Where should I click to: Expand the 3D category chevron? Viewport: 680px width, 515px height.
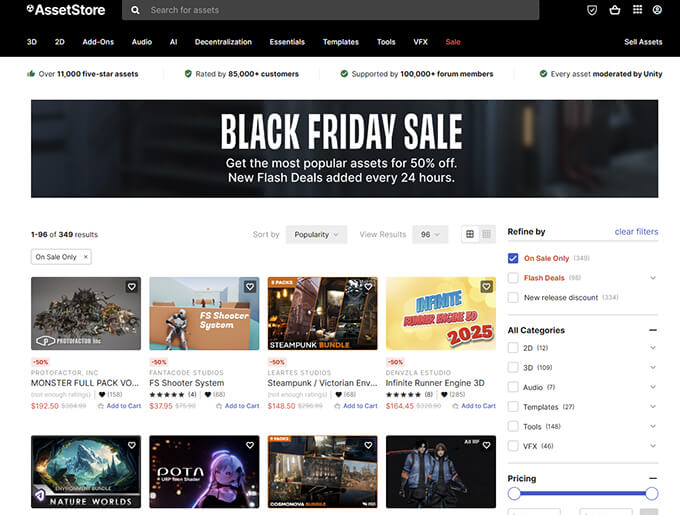(653, 368)
